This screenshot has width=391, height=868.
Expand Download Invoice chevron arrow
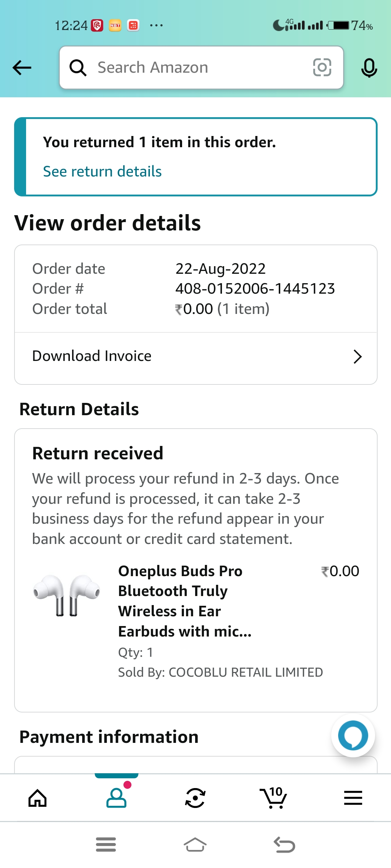point(357,357)
